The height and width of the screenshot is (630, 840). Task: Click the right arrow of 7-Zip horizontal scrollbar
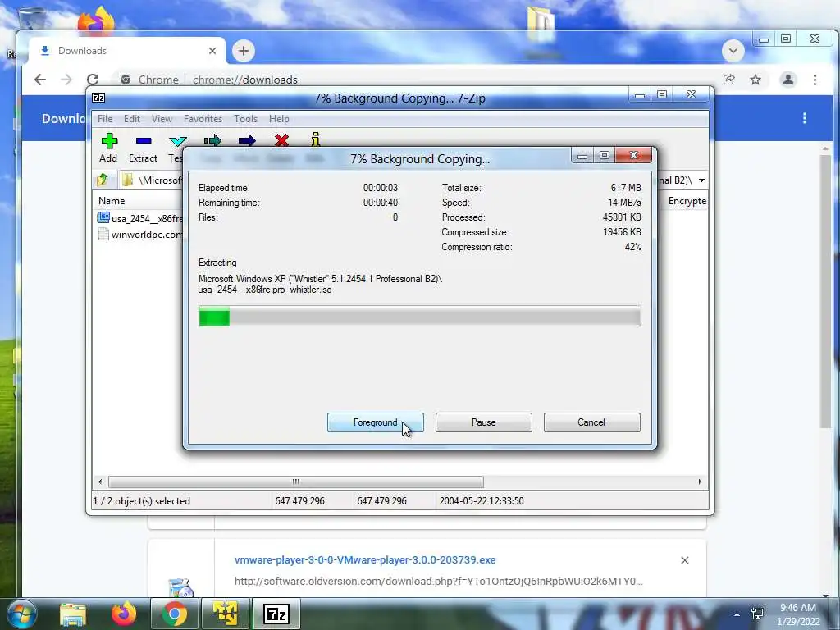tap(700, 482)
